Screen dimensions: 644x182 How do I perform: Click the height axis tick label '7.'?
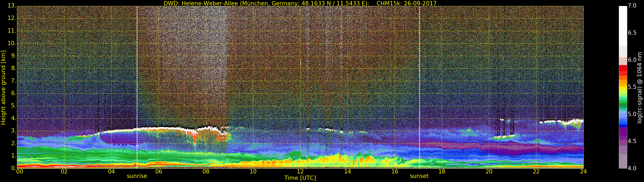pyautogui.click(x=14, y=81)
